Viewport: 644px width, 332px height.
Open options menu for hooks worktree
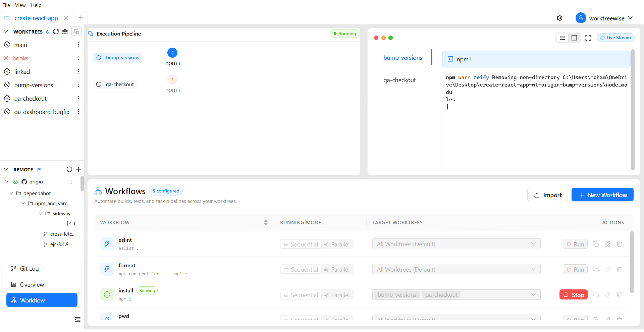pyautogui.click(x=78, y=58)
